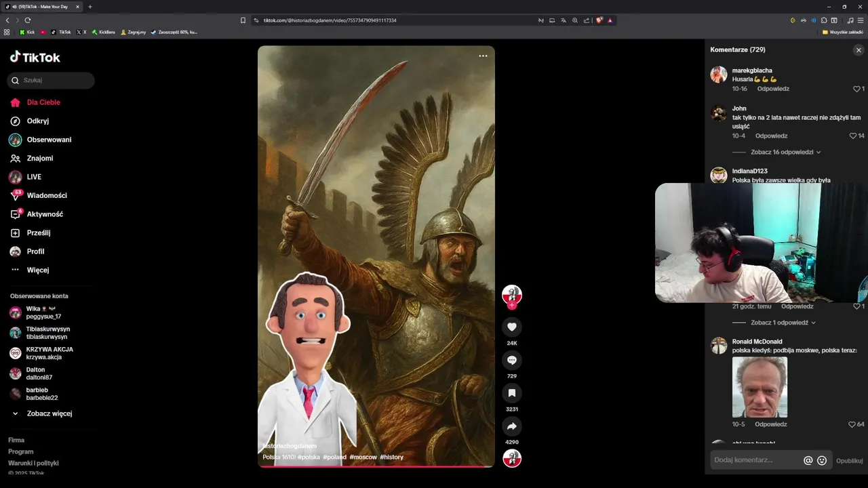Click the Opublikuj button
The image size is (868, 488).
tap(849, 461)
